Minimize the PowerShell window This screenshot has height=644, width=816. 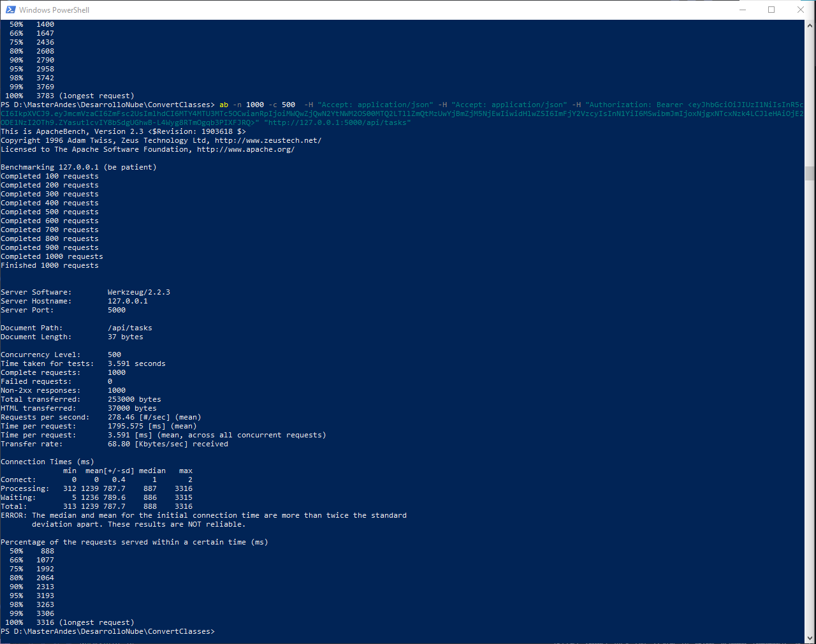[743, 10]
